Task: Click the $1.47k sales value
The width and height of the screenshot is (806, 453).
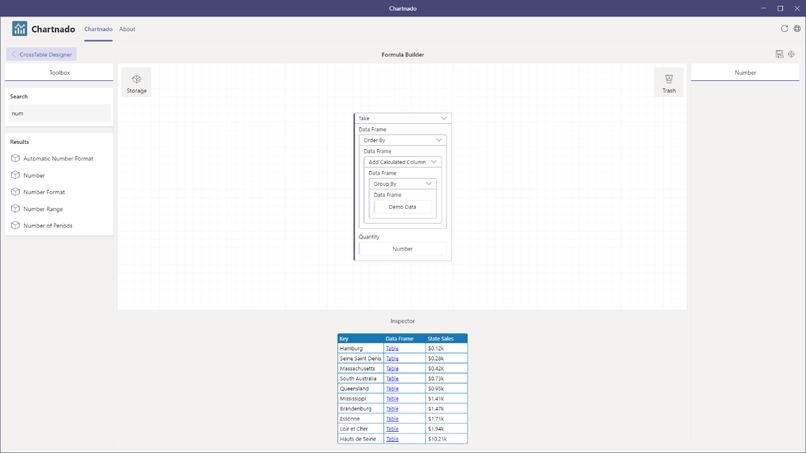Action: click(x=436, y=409)
